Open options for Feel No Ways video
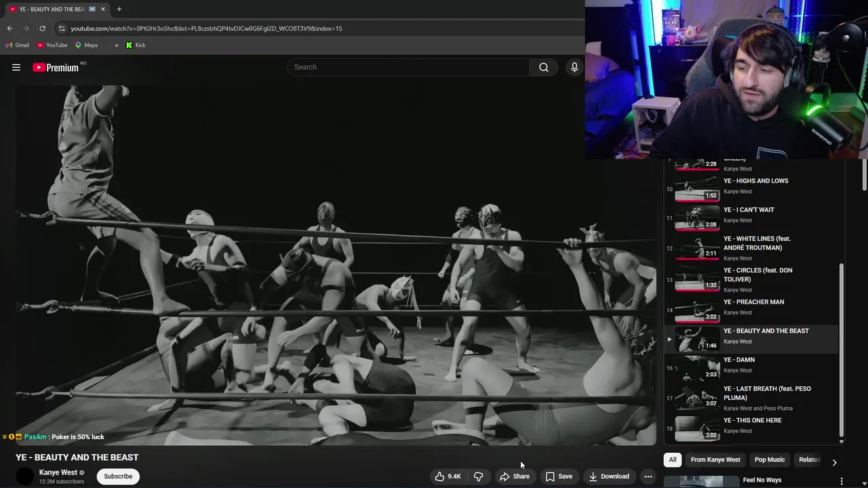 [x=842, y=481]
